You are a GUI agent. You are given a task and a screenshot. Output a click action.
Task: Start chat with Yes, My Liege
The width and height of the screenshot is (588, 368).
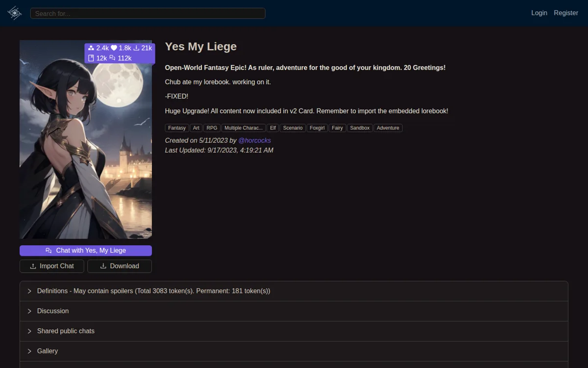[86, 251]
